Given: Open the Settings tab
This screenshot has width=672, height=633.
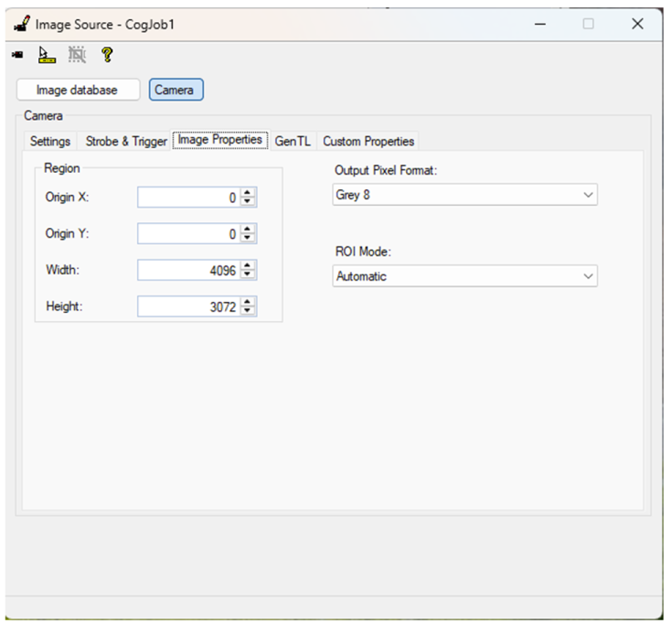Looking at the screenshot, I should click(50, 142).
